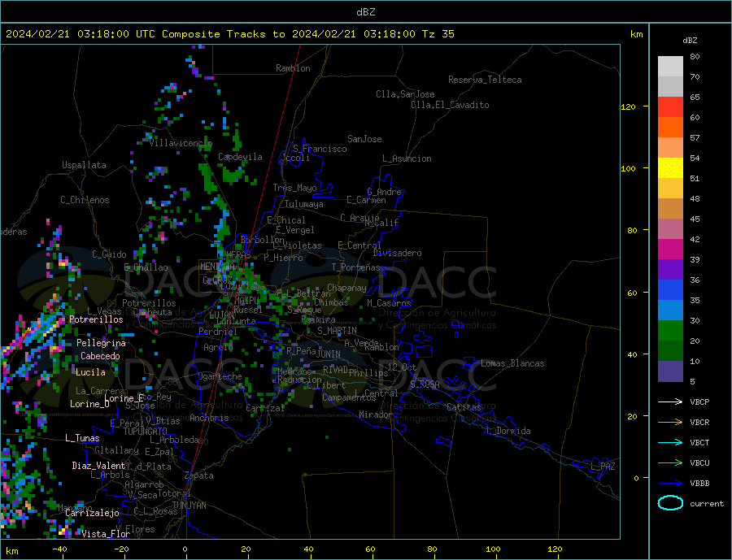
Task: Click the Anchoris place label
Action: click(209, 418)
